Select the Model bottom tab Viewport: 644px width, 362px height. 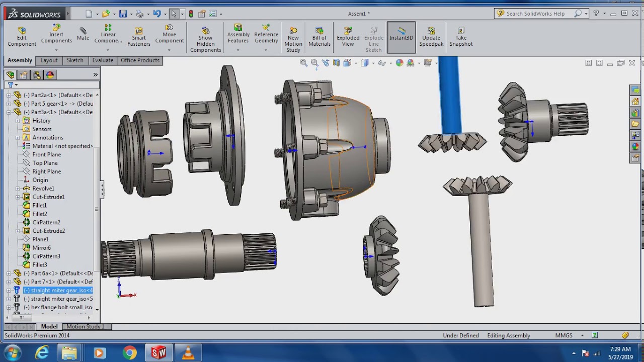pos(49,327)
